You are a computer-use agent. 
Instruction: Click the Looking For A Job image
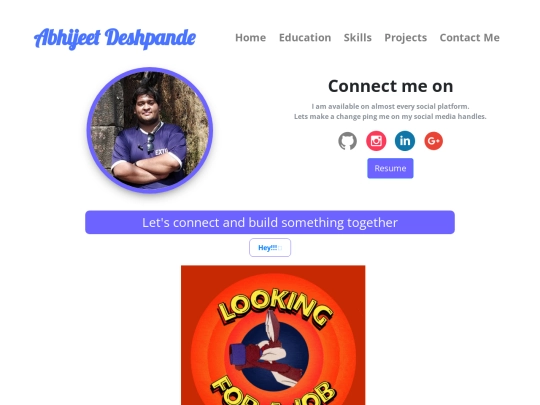[x=273, y=335]
